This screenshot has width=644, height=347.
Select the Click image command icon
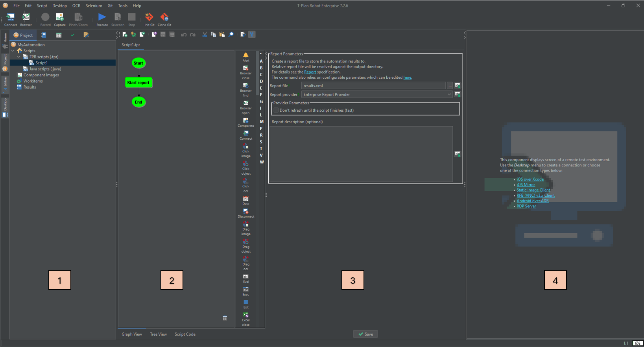(246, 147)
